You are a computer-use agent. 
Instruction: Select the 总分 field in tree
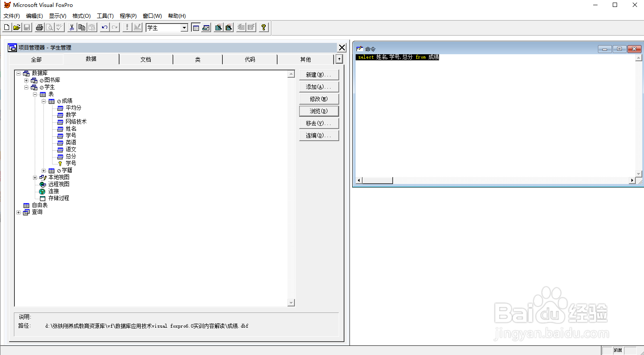click(x=71, y=156)
